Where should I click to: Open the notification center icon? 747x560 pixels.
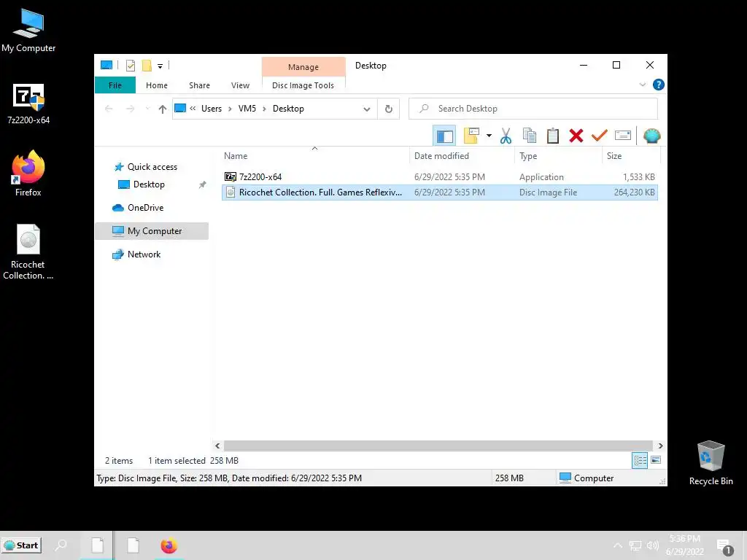[724, 546]
